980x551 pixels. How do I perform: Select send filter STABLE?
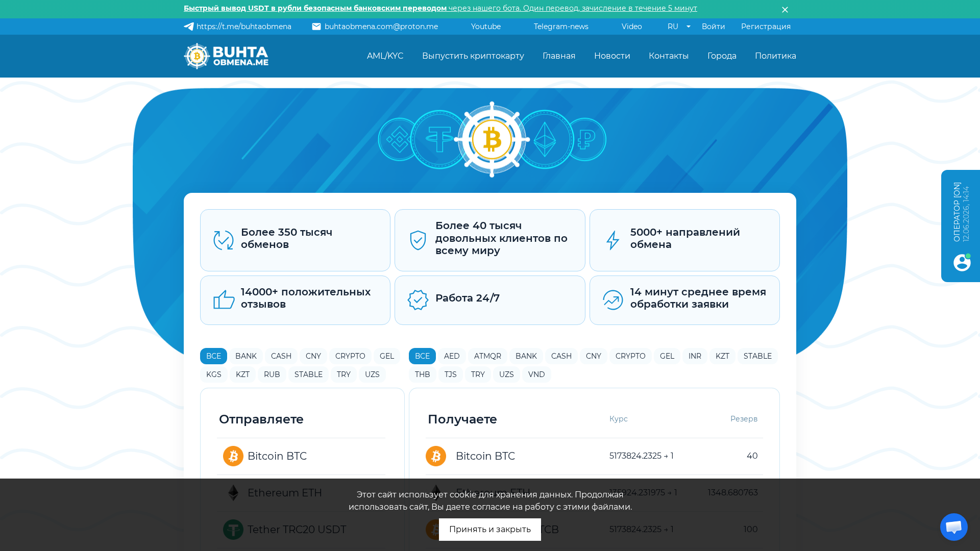(308, 374)
